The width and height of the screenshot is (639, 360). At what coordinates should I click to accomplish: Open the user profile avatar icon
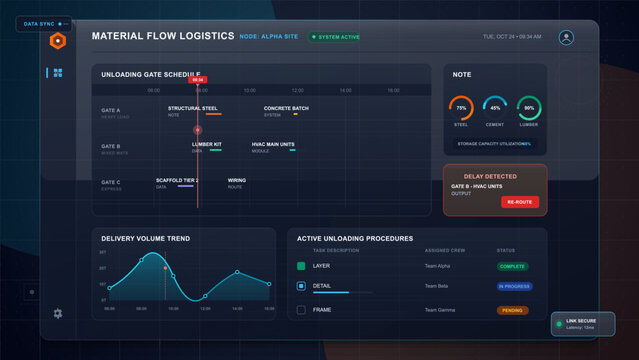click(566, 38)
